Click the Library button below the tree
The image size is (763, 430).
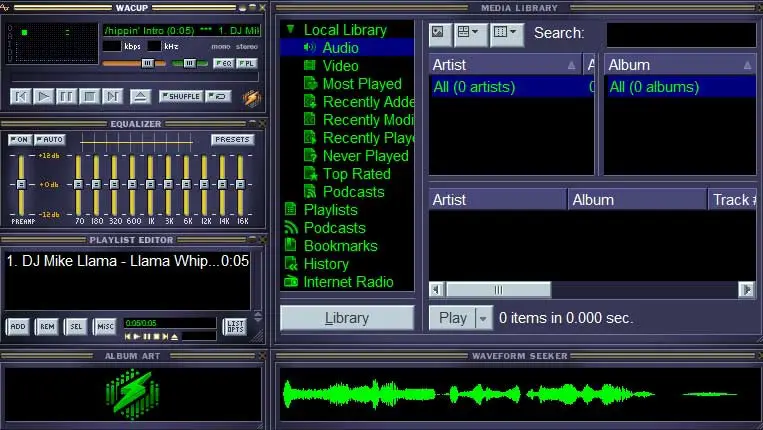pos(347,318)
